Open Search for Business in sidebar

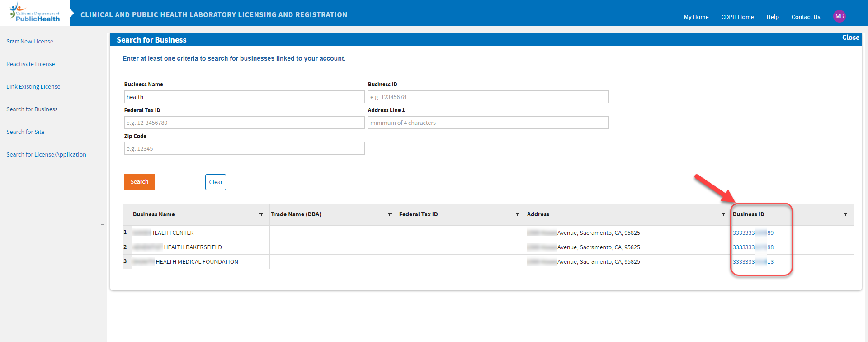pos(32,109)
